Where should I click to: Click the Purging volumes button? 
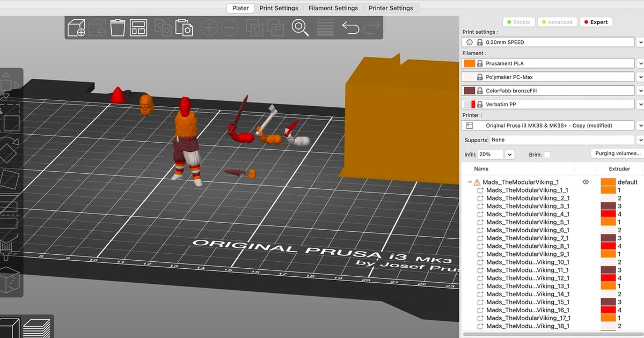617,153
